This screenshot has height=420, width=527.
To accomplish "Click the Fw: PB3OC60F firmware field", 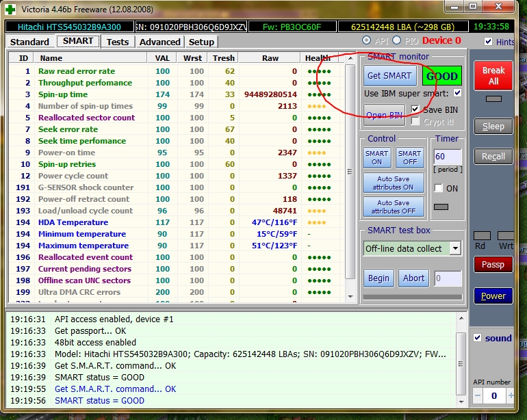I will (292, 27).
